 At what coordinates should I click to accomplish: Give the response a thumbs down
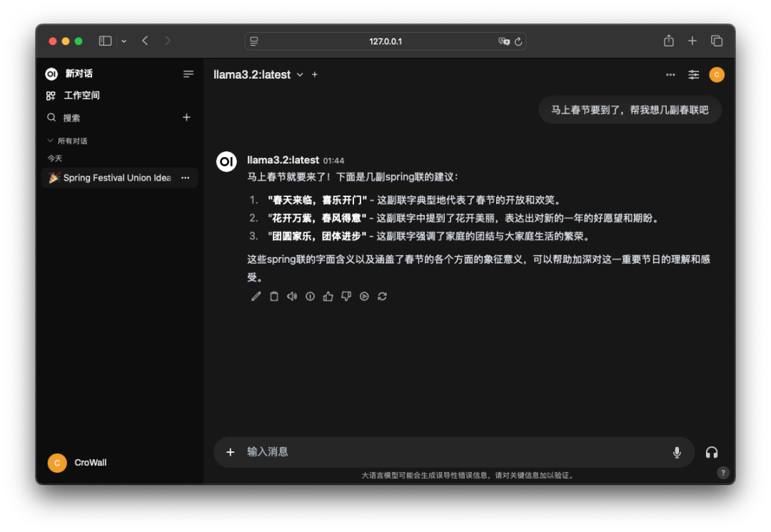(346, 296)
